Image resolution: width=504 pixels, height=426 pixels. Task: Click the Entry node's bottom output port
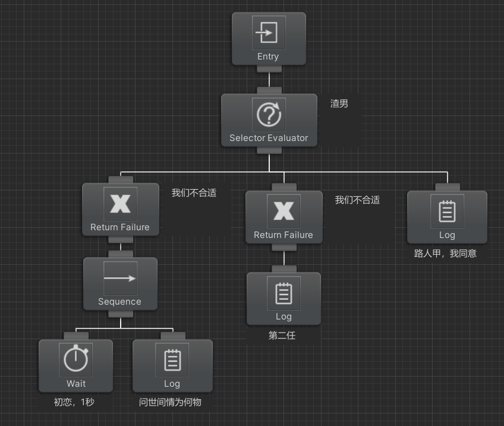(269, 68)
